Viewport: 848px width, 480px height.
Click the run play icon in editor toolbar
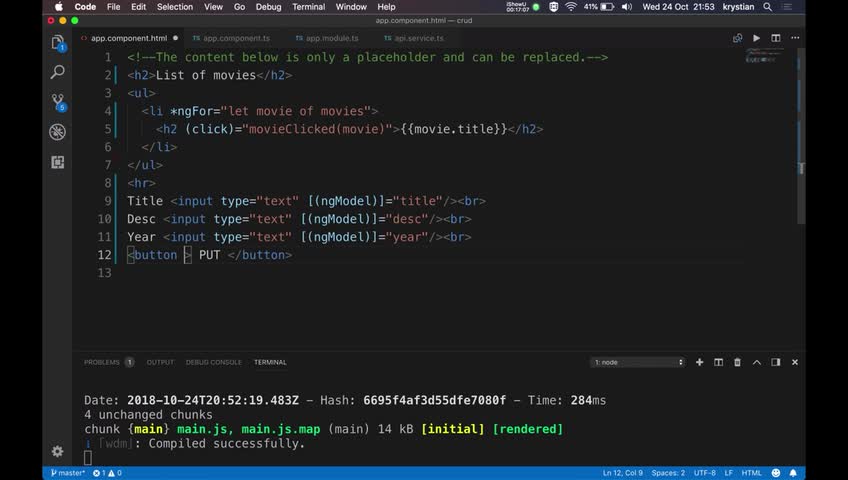(757, 38)
